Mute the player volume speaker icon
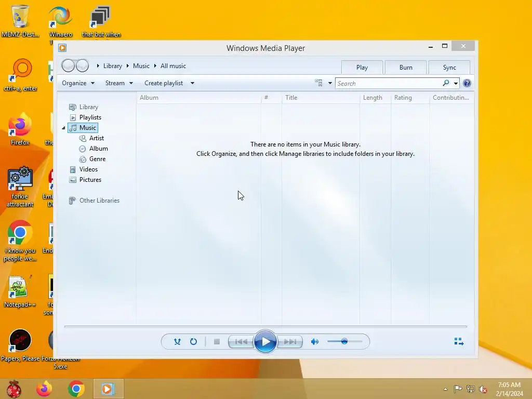Image resolution: width=532 pixels, height=399 pixels. (x=314, y=342)
